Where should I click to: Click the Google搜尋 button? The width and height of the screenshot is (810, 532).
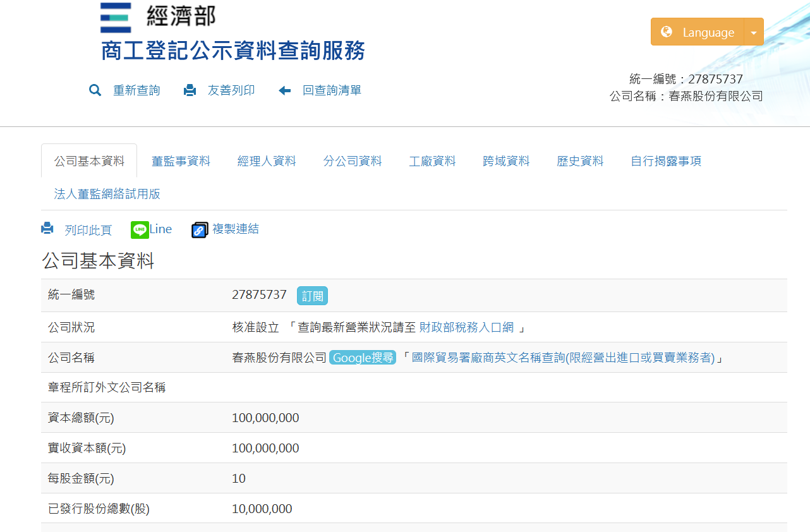[363, 358]
